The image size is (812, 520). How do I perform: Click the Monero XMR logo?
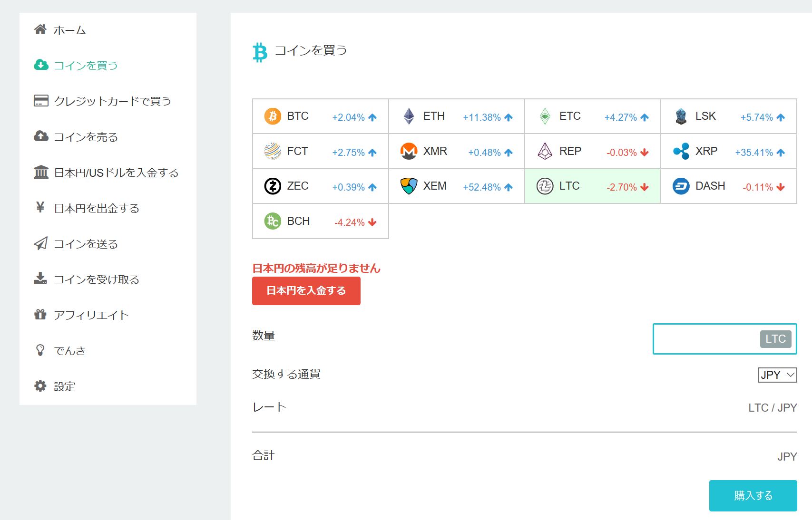pos(409,151)
